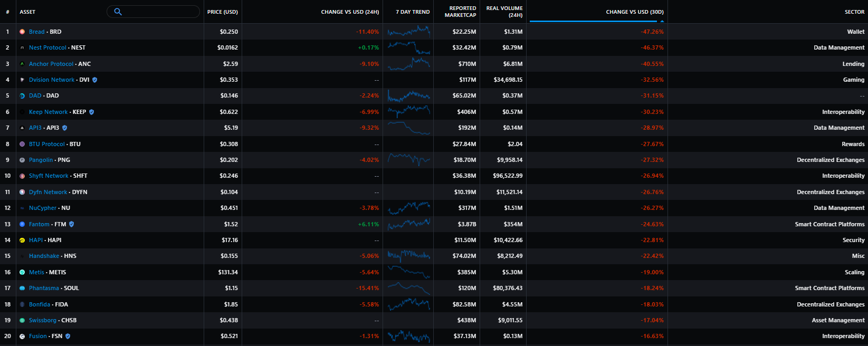
Task: Click the API3 logo icon
Action: [x=22, y=128]
